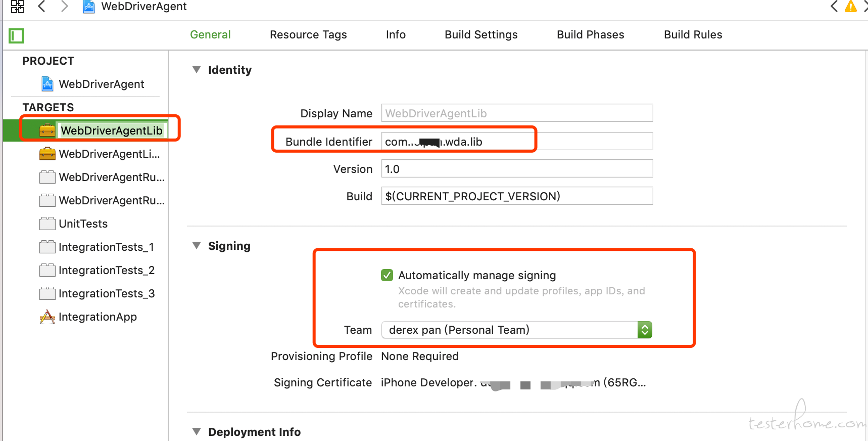Viewport: 868px width, 441px height.
Task: Click the Bundle Identifier field
Action: pos(517,141)
